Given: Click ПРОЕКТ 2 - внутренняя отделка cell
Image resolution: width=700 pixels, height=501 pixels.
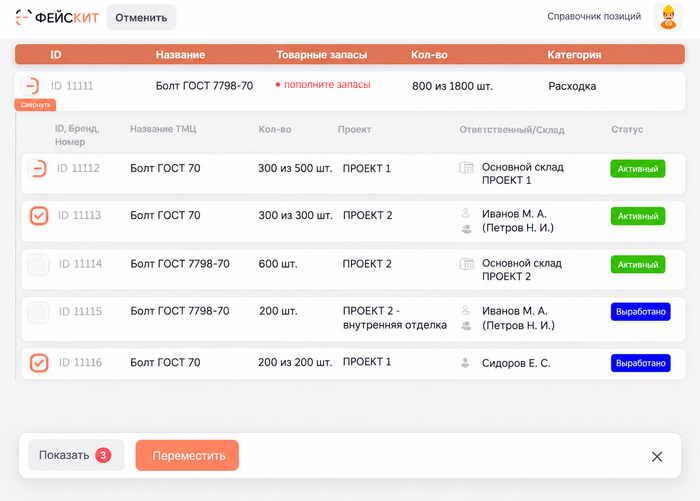Looking at the screenshot, I should tap(395, 318).
